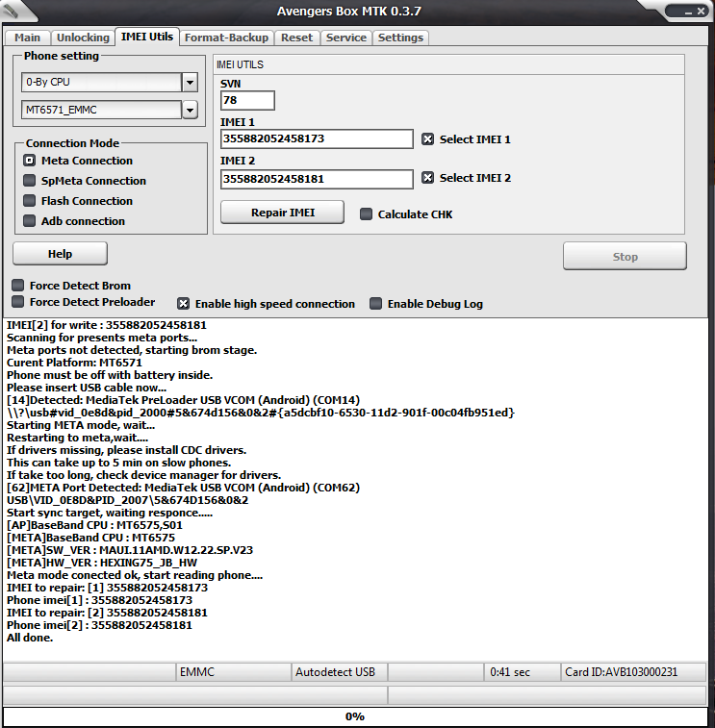715x728 pixels.
Task: Switch to the Service tab
Action: pos(346,38)
